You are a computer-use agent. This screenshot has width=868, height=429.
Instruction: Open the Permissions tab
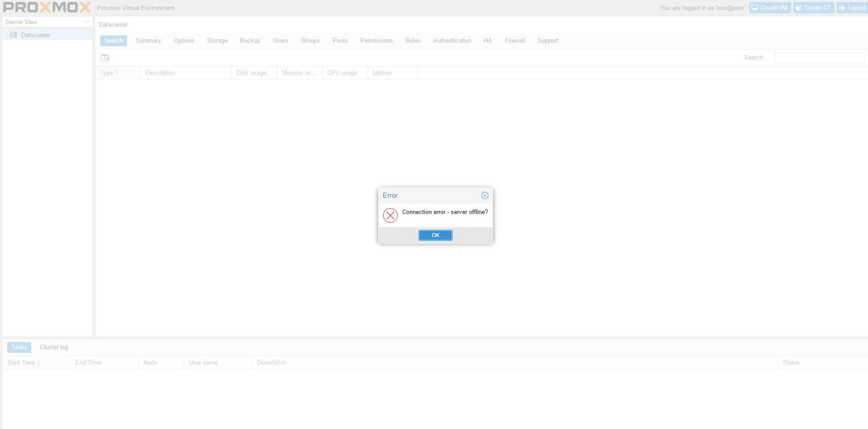coord(376,41)
